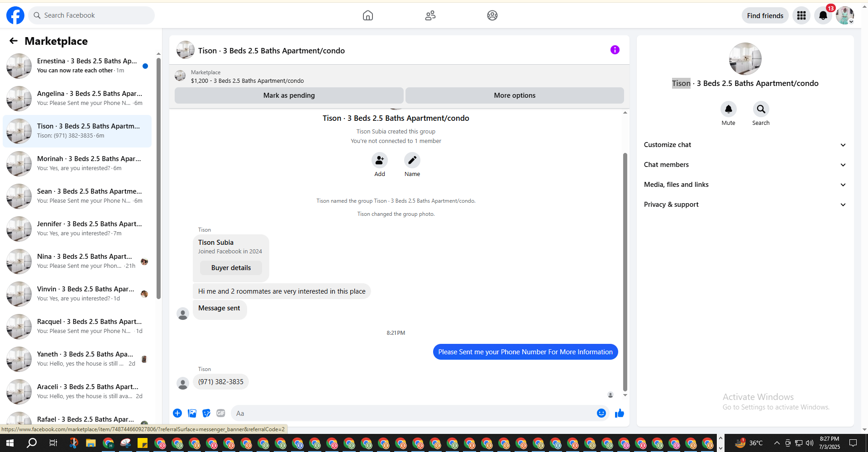The width and height of the screenshot is (868, 452).
Task: Open Angelina conversation in the list
Action: 77,98
